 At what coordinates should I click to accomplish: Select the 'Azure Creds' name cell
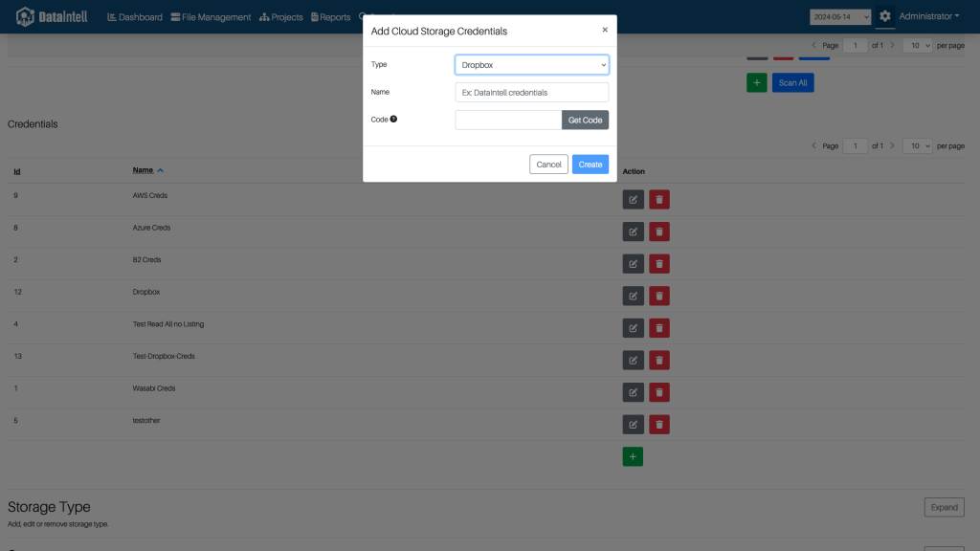pos(151,228)
